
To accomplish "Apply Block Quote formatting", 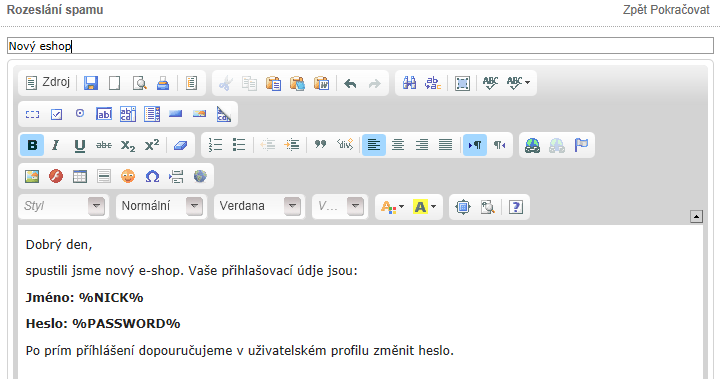I will pos(321,145).
